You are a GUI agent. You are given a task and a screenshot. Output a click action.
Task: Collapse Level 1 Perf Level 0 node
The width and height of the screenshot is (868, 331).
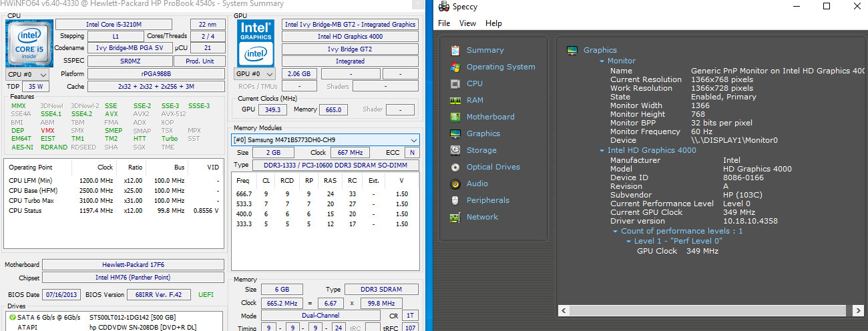[x=628, y=241]
